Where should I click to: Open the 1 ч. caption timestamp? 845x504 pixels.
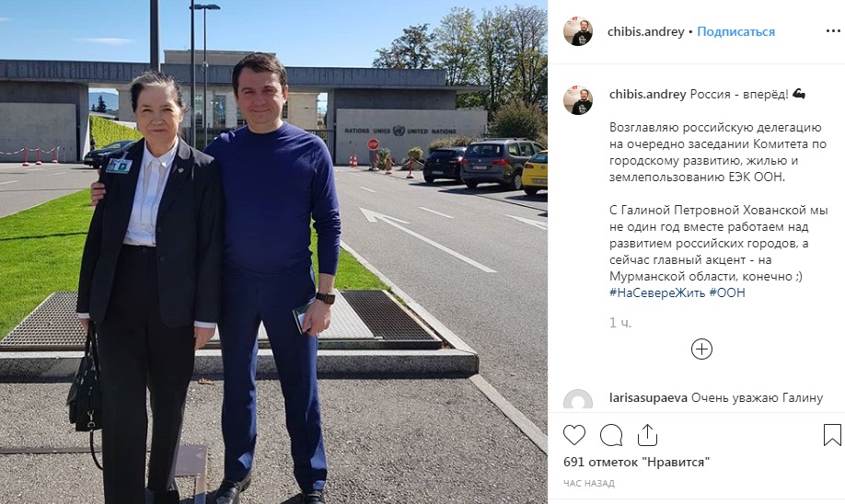click(x=620, y=323)
